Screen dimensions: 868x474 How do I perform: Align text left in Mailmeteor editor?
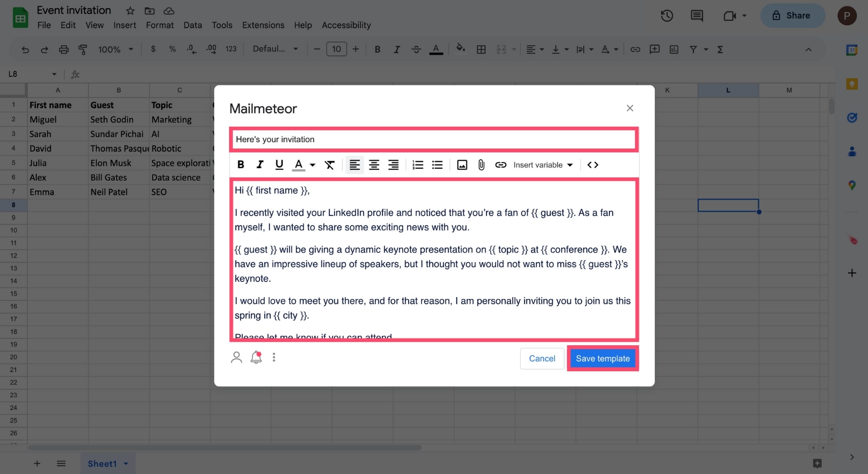click(354, 165)
